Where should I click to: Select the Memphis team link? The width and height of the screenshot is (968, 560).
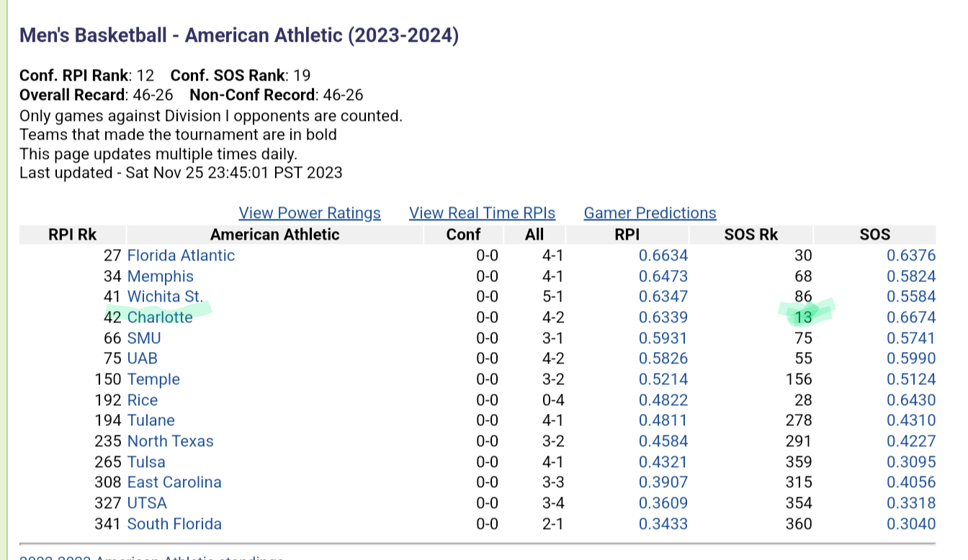point(161,276)
